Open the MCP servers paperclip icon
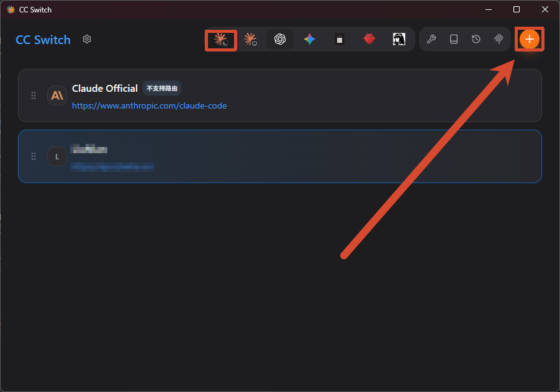This screenshot has height=392, width=560. click(499, 39)
